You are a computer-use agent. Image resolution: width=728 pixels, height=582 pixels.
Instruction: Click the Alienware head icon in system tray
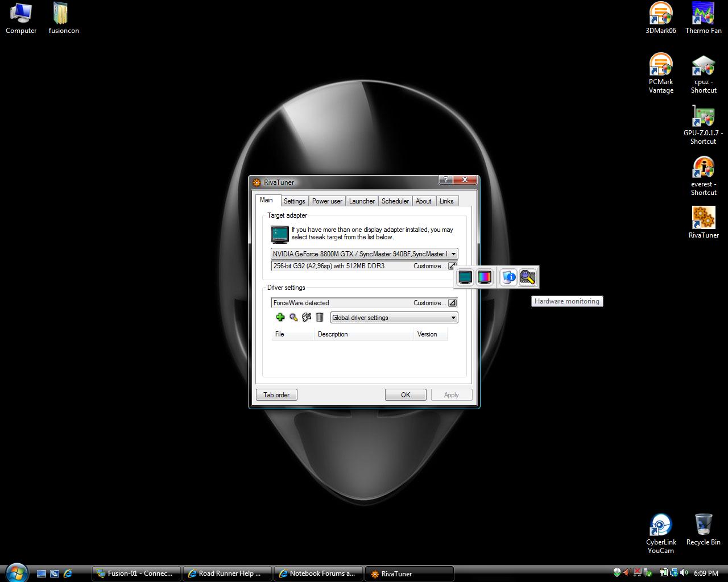tap(617, 572)
